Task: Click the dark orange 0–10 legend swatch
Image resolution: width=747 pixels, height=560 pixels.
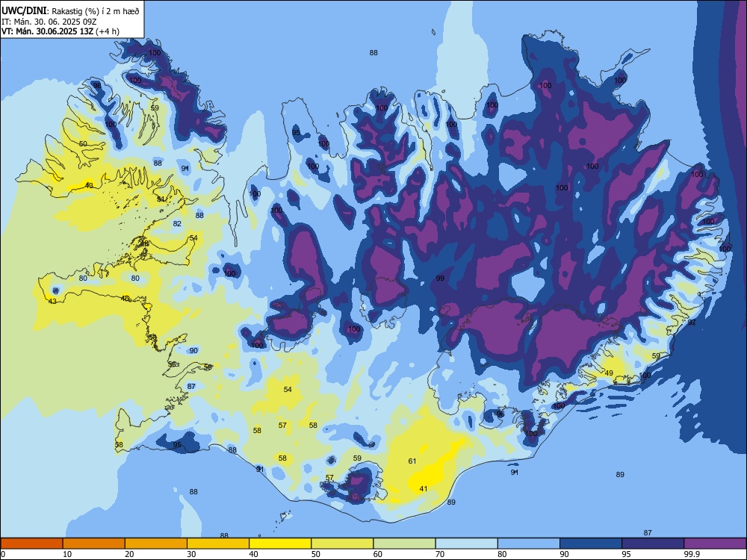Action: (31, 544)
